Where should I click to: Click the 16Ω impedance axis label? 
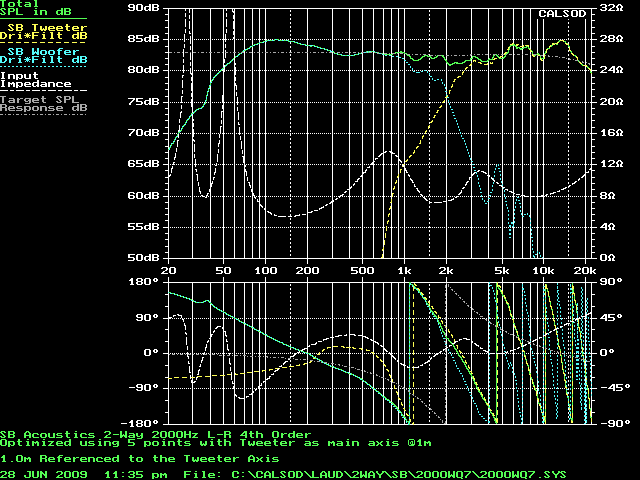[610, 132]
